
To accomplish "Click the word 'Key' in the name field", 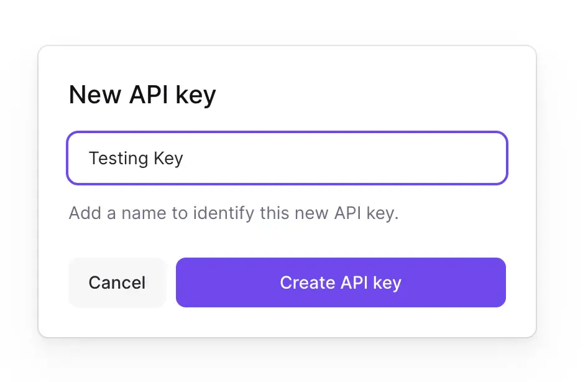I will pos(168,158).
